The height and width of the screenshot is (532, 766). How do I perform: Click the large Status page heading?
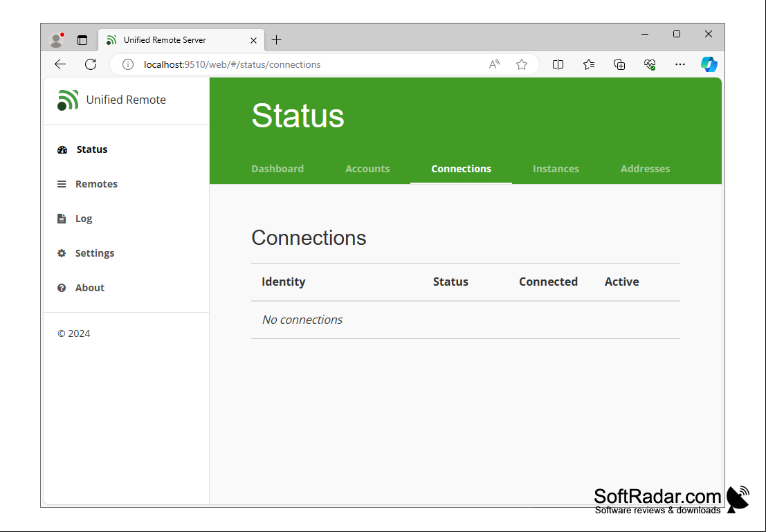[298, 116]
